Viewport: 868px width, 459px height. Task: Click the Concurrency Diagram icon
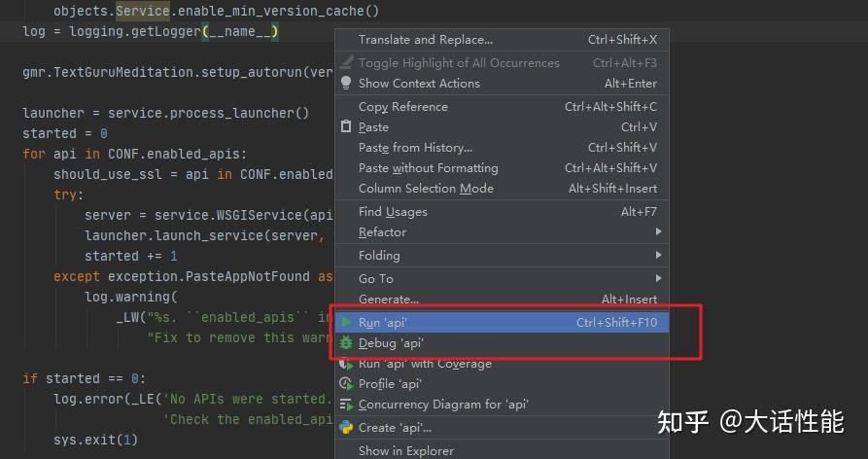tap(347, 405)
